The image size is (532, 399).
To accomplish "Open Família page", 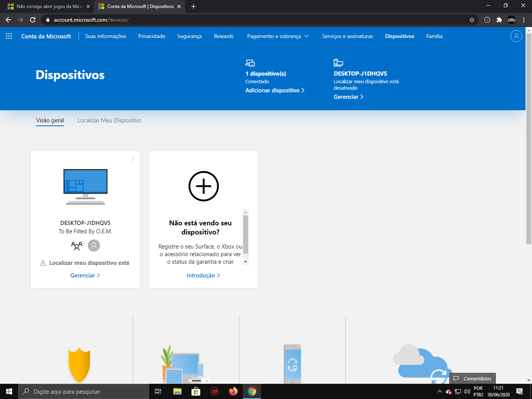I will 434,36.
